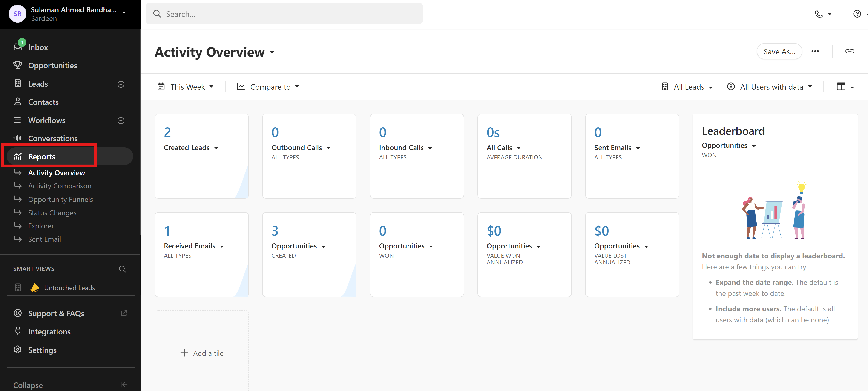
Task: Click the phone call icon in header
Action: coord(819,14)
